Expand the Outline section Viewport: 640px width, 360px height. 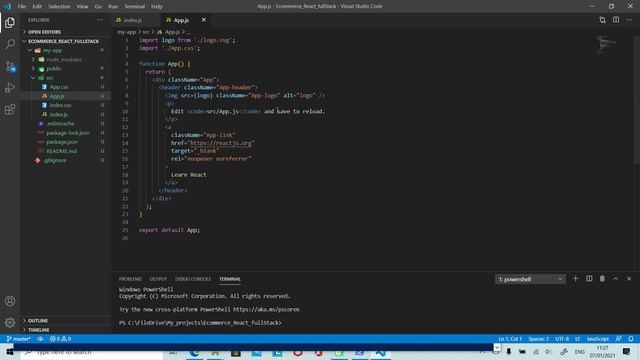38,321
